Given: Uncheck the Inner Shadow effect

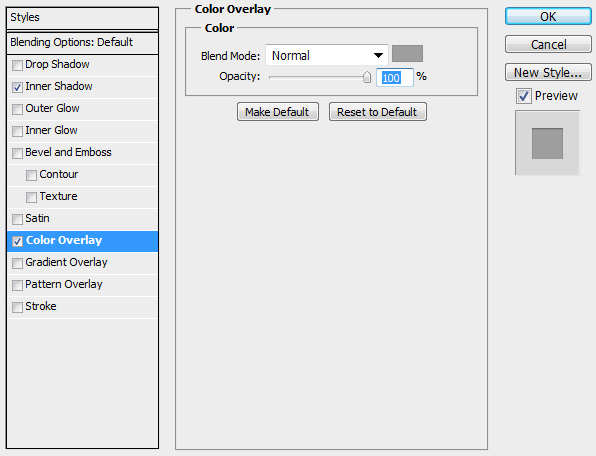Looking at the screenshot, I should click(x=17, y=87).
